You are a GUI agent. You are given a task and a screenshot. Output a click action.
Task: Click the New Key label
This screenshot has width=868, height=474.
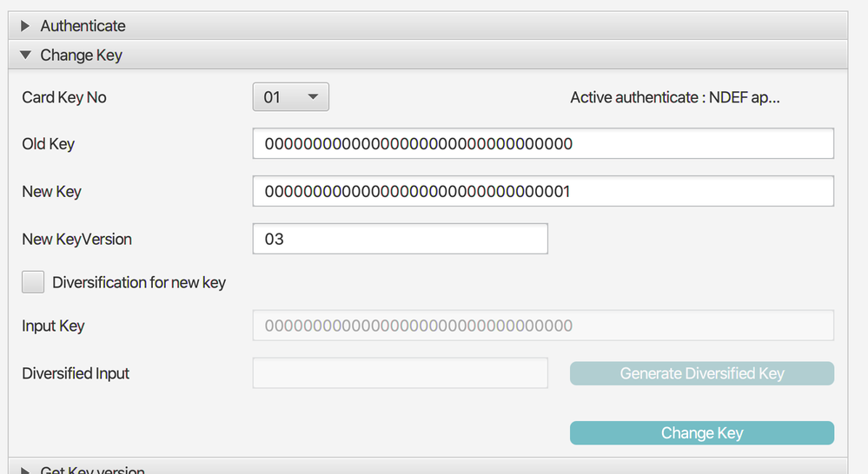[51, 192]
